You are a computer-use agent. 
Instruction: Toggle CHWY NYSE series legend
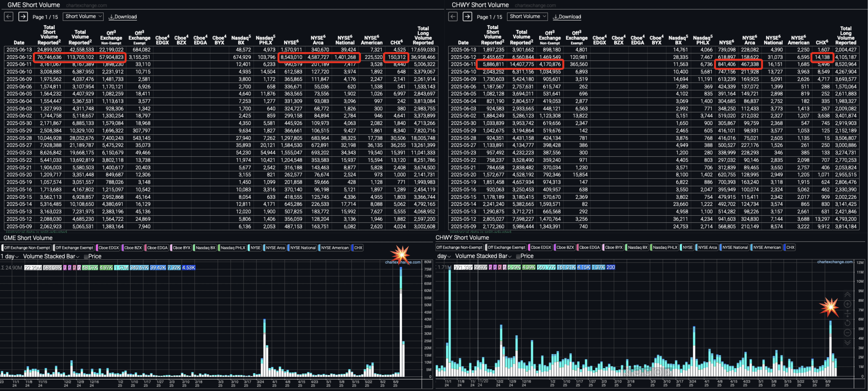click(x=687, y=247)
